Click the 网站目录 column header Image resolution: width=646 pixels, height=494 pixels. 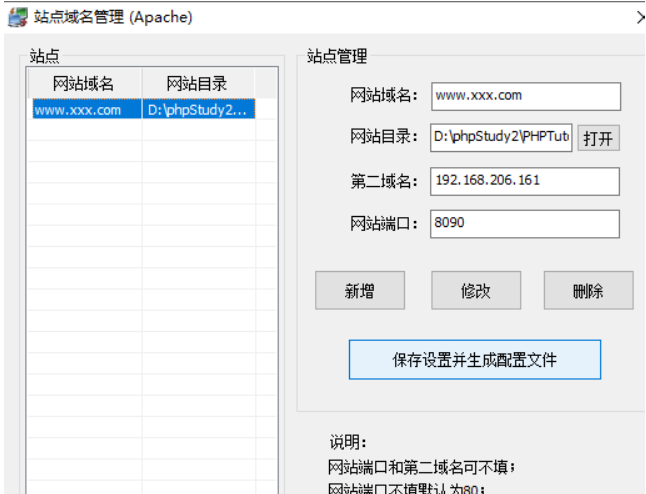click(197, 84)
